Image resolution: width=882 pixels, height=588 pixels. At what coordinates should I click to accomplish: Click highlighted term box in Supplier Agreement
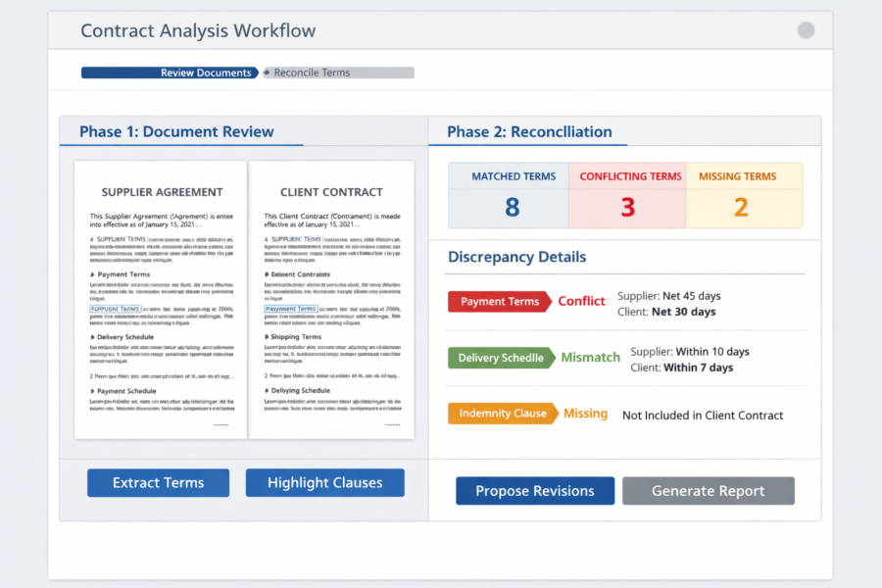tap(116, 309)
